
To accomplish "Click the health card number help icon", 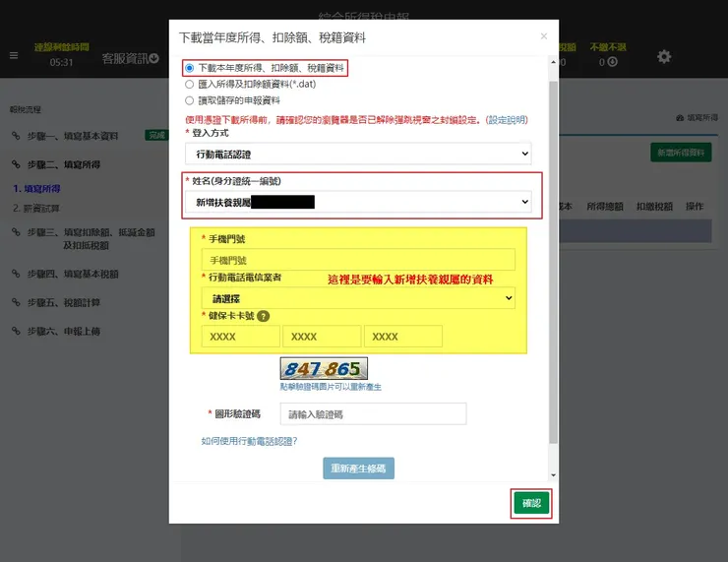I will point(263,316).
